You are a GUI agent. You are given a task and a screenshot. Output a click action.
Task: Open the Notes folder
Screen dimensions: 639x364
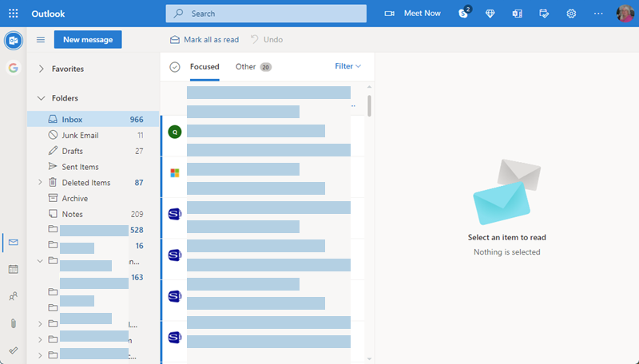point(93,214)
